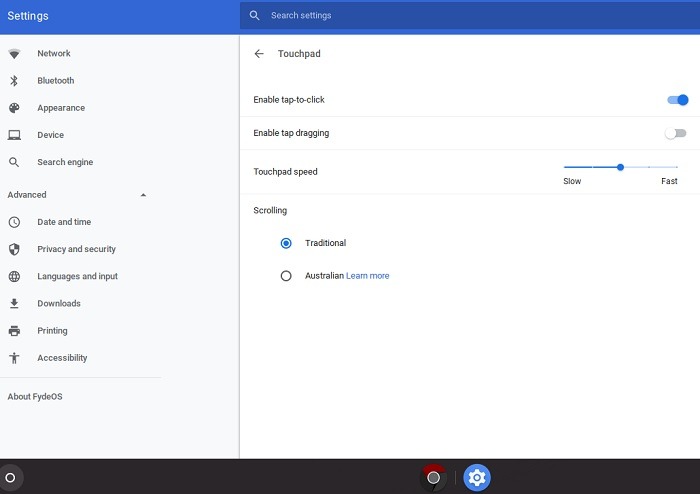Click the Touchpad speed label
Image resolution: width=700 pixels, height=494 pixels.
pyautogui.click(x=285, y=172)
